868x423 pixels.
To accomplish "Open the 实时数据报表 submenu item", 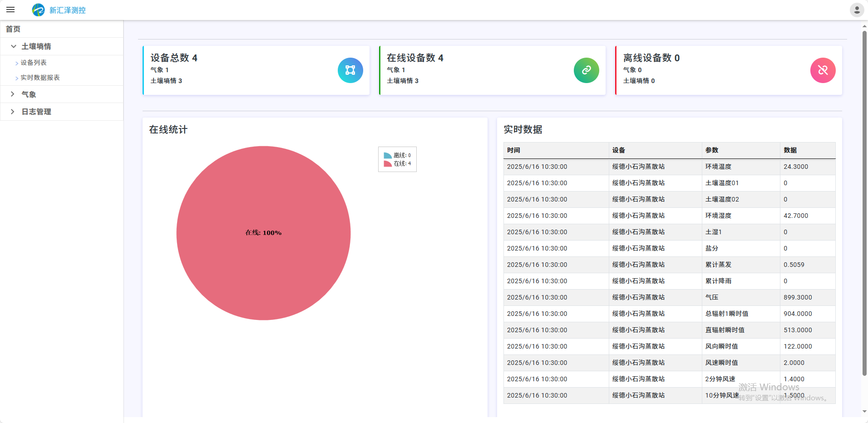I will coord(40,78).
